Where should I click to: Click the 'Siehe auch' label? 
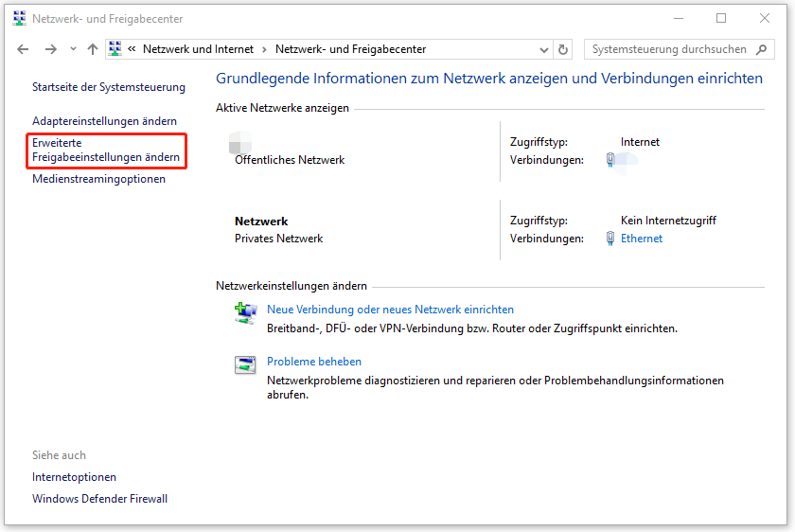(x=59, y=455)
